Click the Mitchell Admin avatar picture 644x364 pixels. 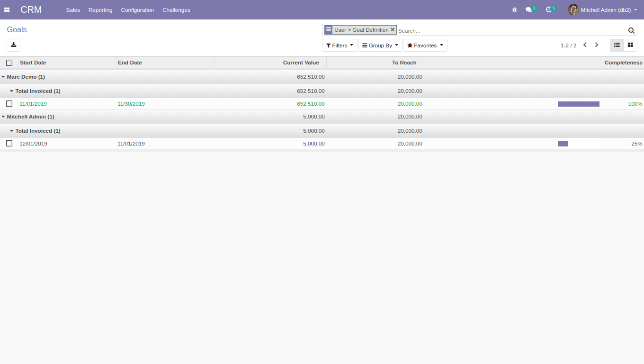tap(573, 9)
